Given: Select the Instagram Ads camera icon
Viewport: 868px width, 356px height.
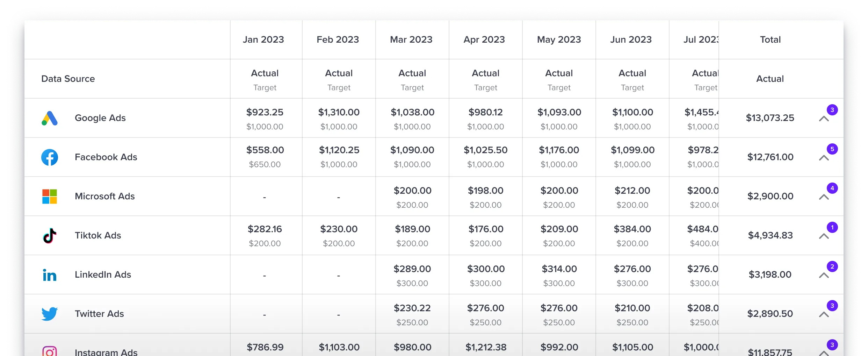Looking at the screenshot, I should (50, 351).
